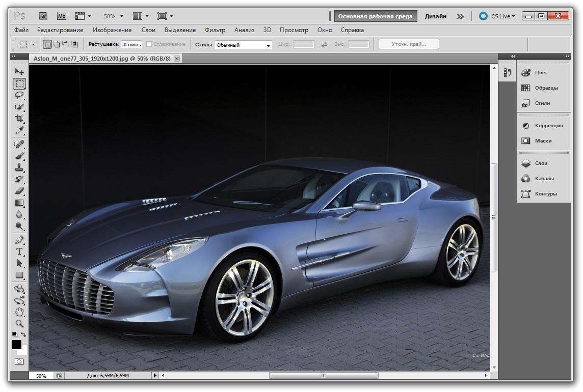
Task: Enable Add to selection mode button
Action: pyautogui.click(x=56, y=44)
